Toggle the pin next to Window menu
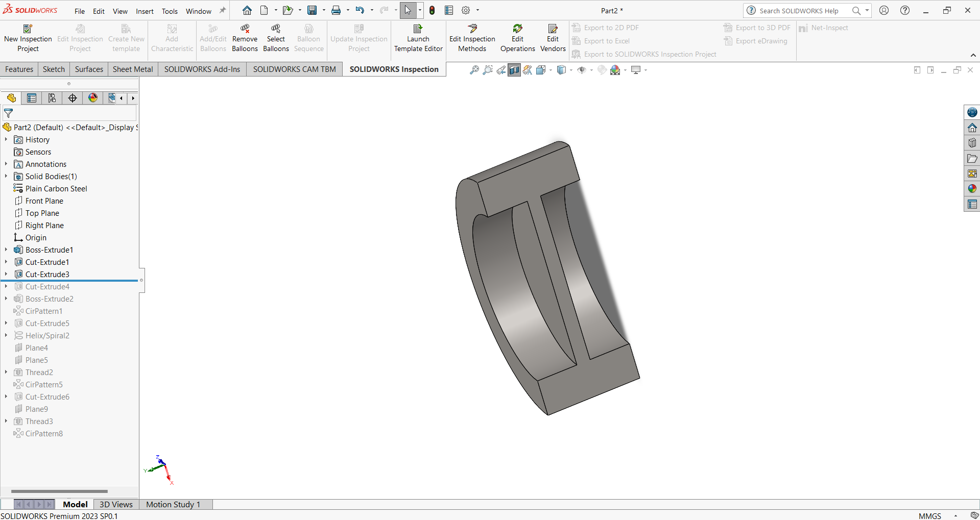 222,11
